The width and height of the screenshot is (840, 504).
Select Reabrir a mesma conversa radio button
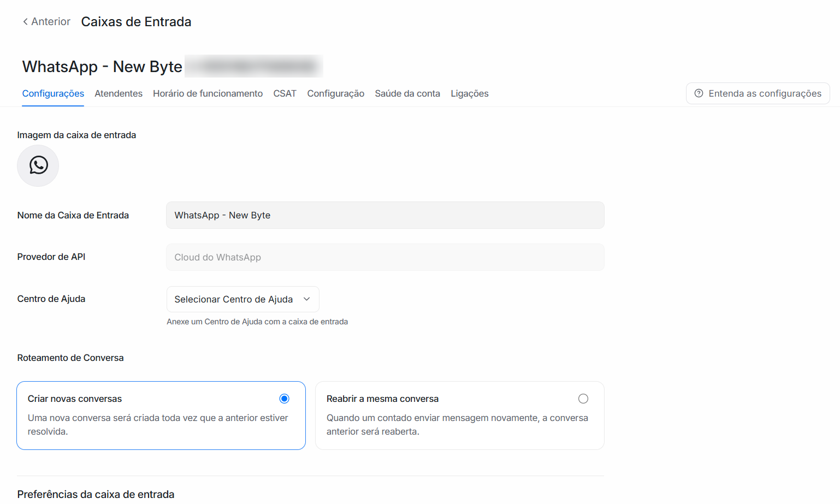coord(583,399)
